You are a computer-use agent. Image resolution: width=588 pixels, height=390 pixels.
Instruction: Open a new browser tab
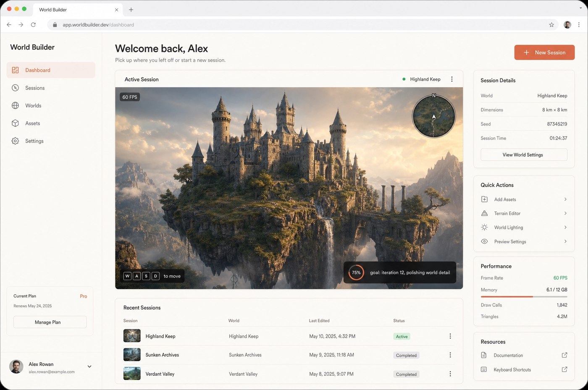[131, 10]
